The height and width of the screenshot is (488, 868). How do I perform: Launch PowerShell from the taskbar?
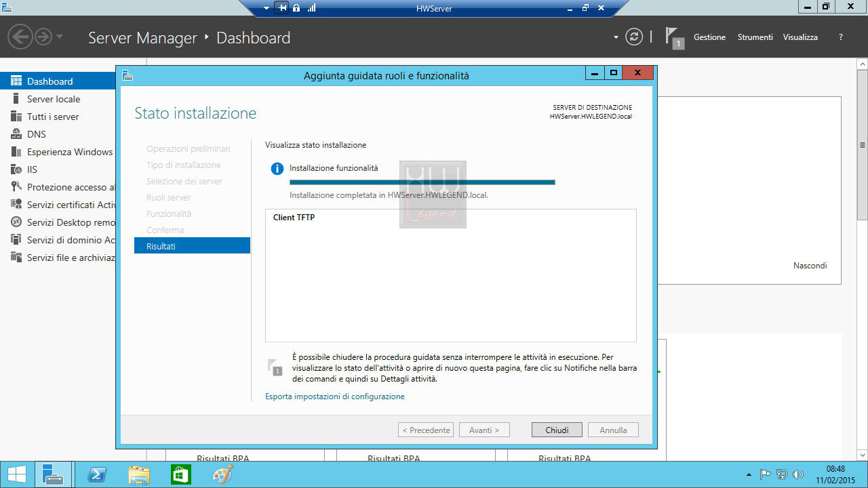[97, 475]
